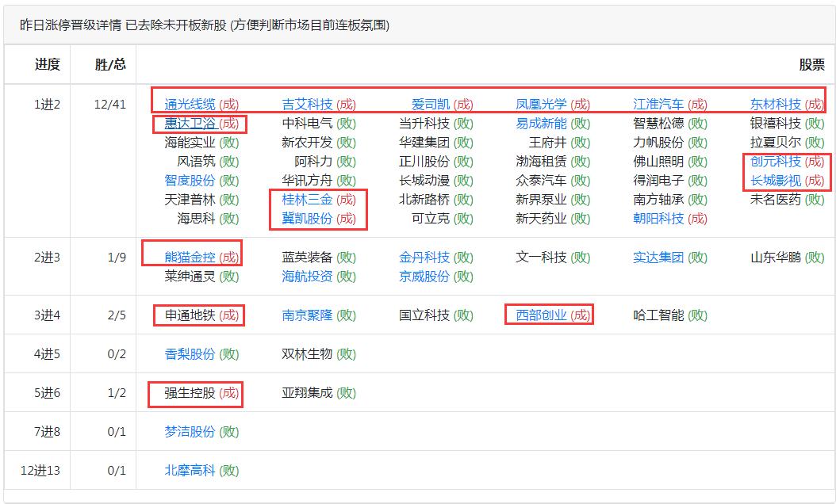Click the 双林生物 stock name
Image resolution: width=836 pixels, height=504 pixels.
pos(307,353)
